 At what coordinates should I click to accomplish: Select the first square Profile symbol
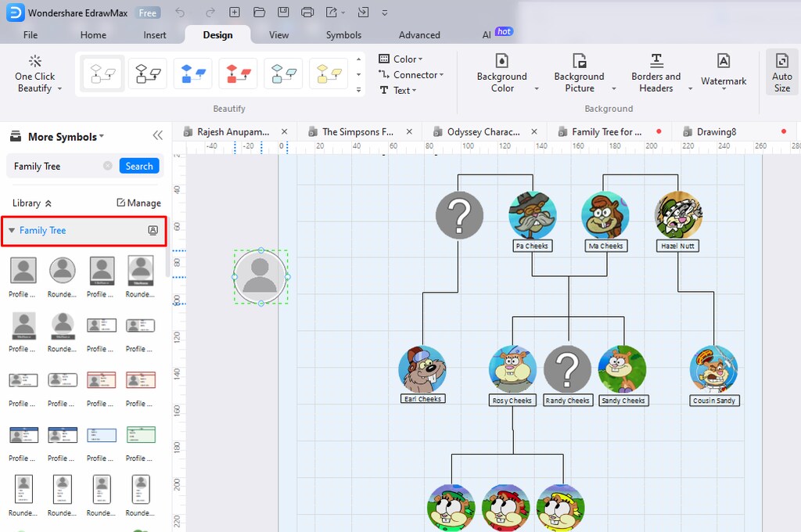(23, 271)
